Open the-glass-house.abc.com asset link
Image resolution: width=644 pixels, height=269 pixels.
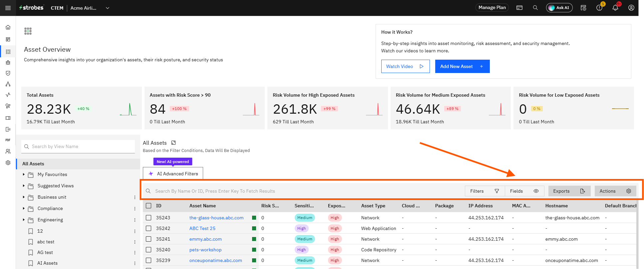[216, 218]
